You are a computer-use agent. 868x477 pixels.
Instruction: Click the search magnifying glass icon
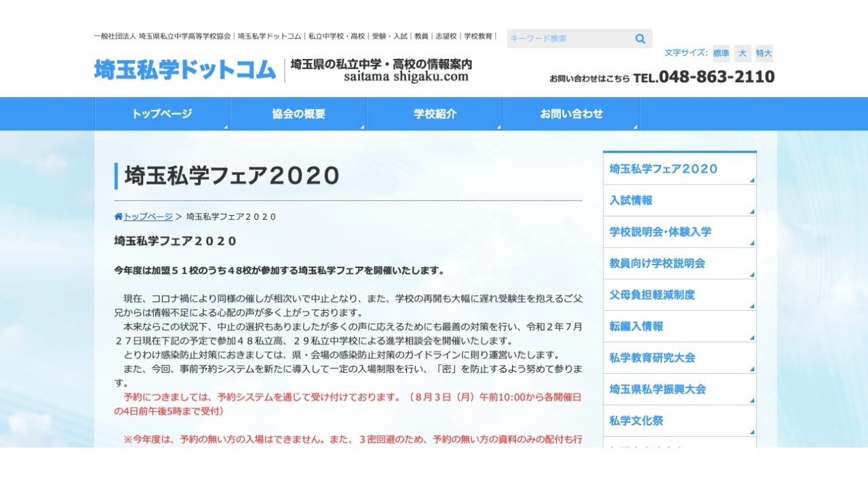click(639, 39)
